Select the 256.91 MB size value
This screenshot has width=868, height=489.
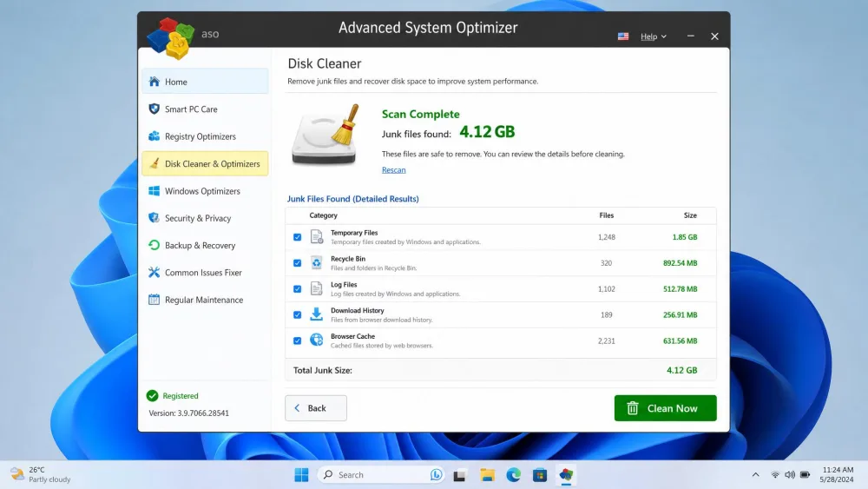coord(681,314)
